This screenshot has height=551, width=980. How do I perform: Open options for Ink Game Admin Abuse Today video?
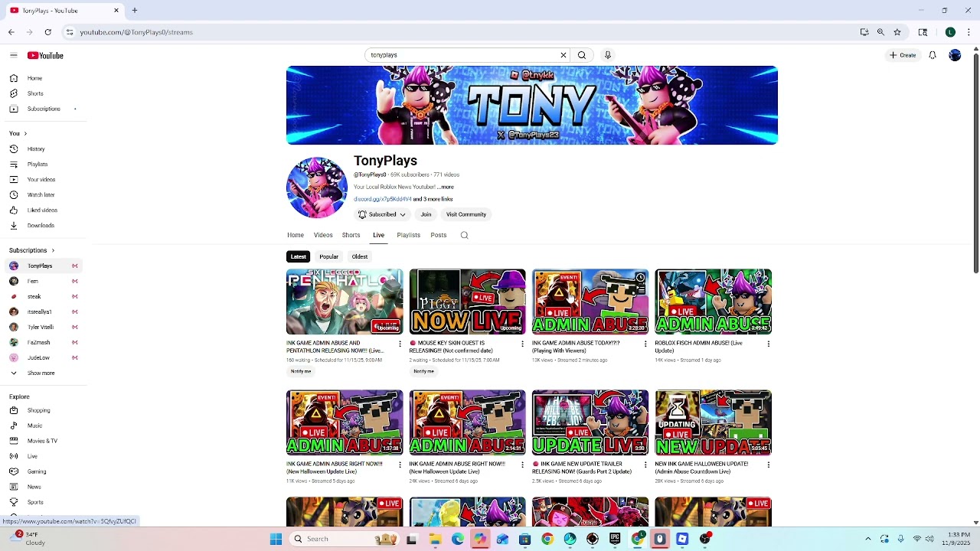pos(645,344)
